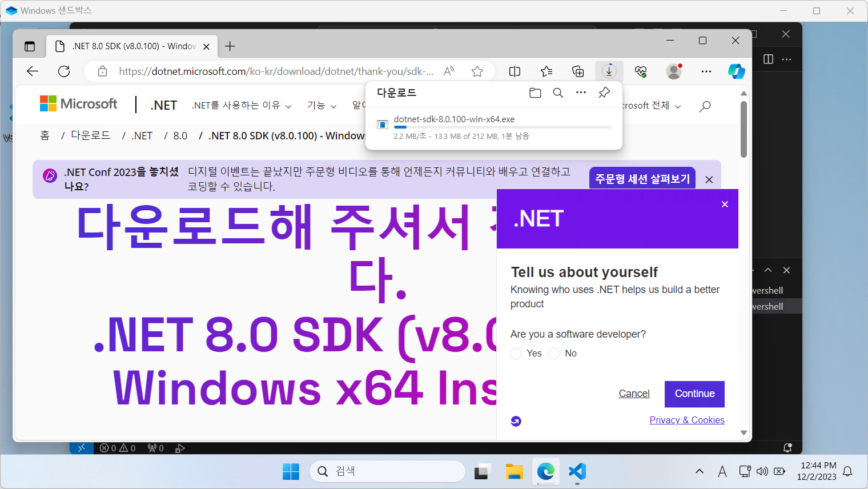This screenshot has height=489, width=868.
Task: View site information via the lock icon
Action: click(x=102, y=71)
